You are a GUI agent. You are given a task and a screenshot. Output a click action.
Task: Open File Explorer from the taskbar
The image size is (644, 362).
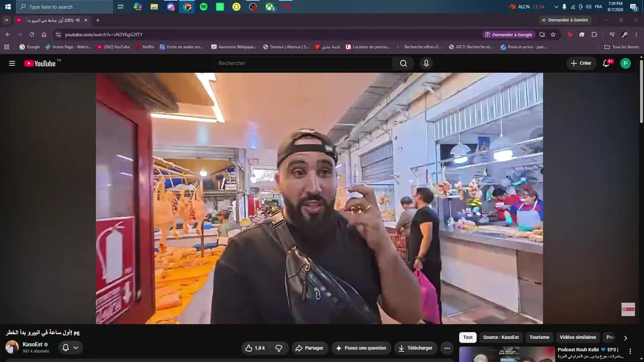tap(154, 7)
